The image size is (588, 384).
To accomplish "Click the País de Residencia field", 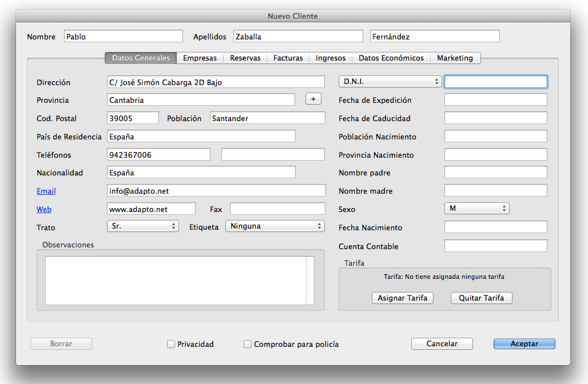I will click(201, 136).
